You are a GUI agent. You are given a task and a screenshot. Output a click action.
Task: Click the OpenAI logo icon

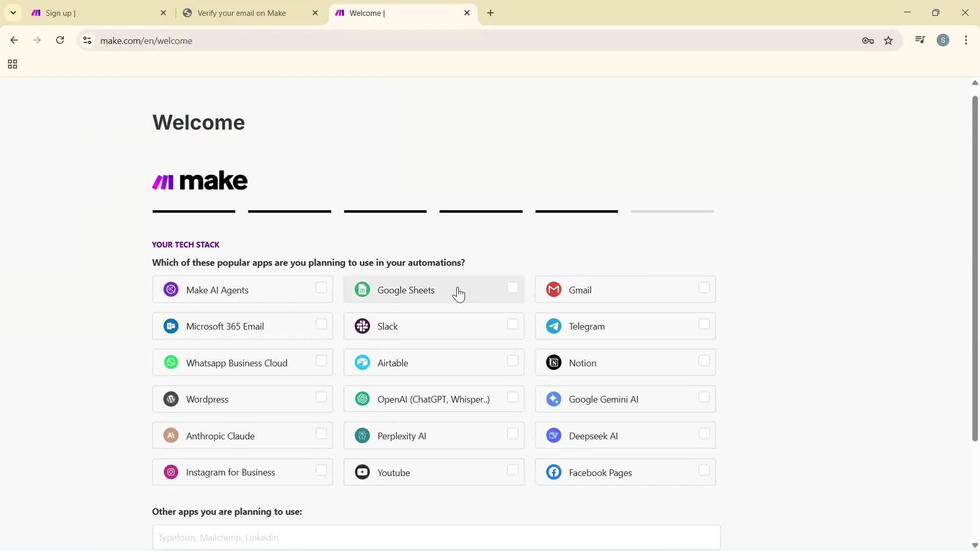click(362, 399)
